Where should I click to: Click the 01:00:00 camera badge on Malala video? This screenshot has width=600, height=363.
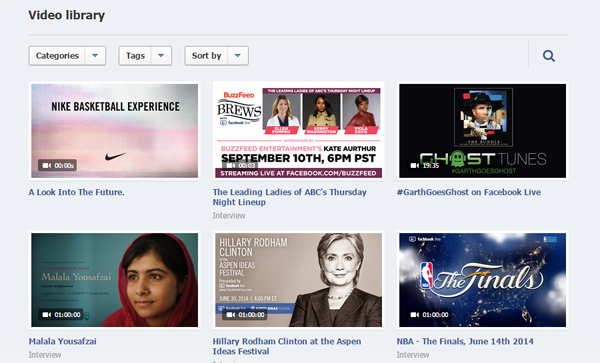60,315
